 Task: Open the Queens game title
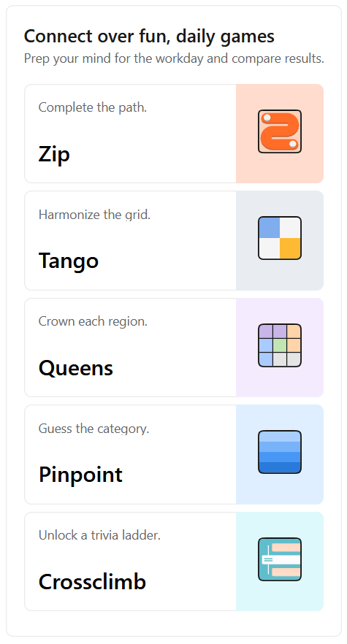(x=76, y=368)
